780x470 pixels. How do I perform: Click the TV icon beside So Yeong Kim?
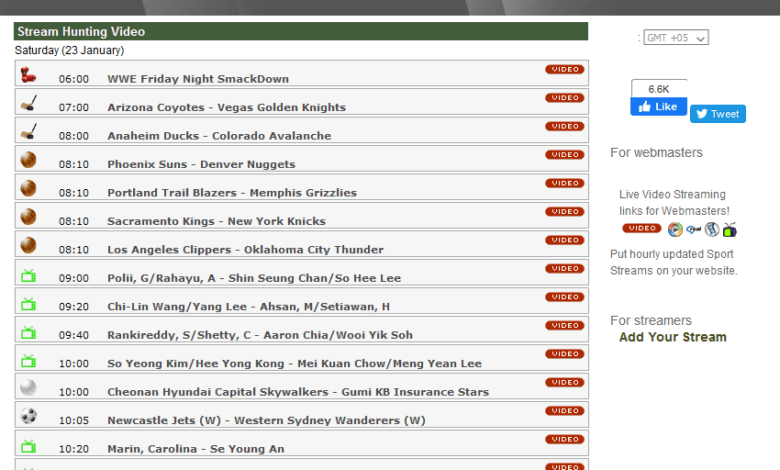[28, 360]
